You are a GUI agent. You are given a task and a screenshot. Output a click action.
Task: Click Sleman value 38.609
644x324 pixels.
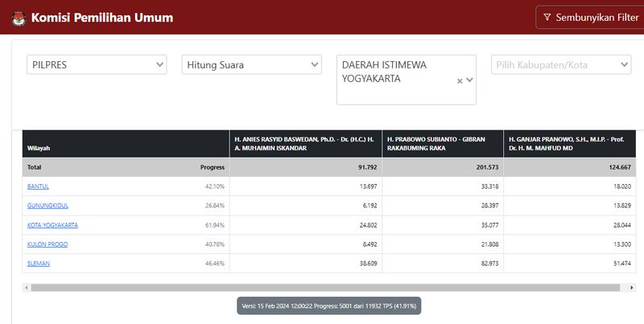pyautogui.click(x=369, y=264)
